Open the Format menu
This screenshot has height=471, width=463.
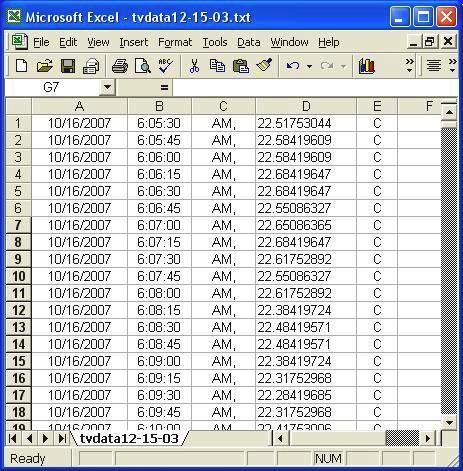click(175, 42)
